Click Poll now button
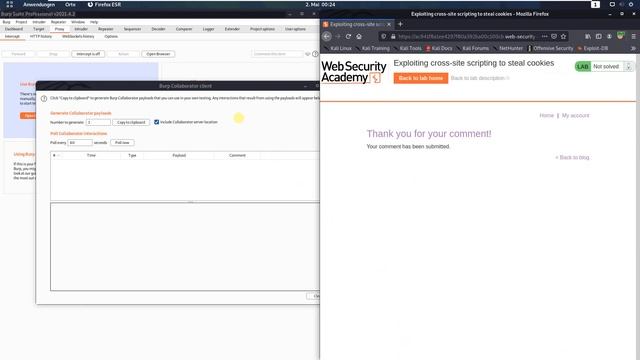640x360 pixels. [x=122, y=143]
